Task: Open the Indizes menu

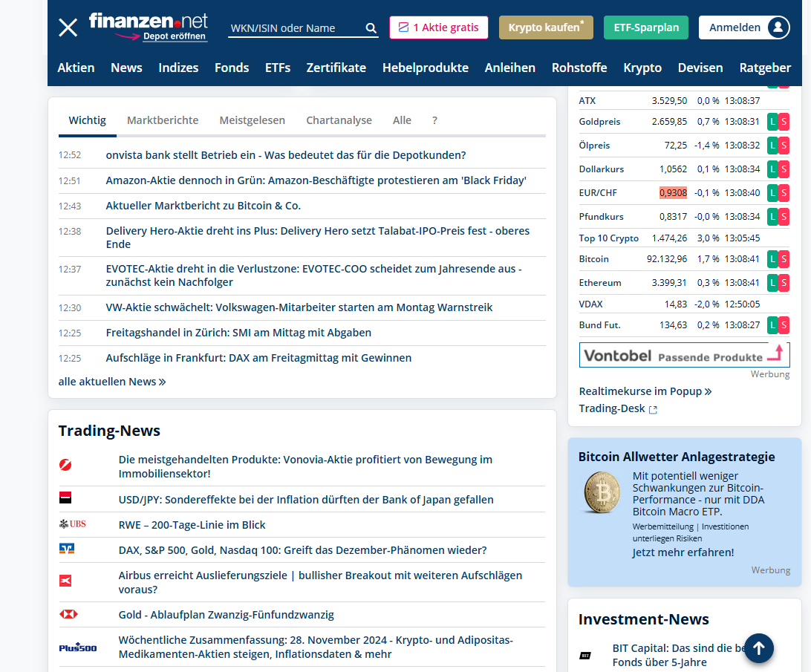Action: coord(178,68)
